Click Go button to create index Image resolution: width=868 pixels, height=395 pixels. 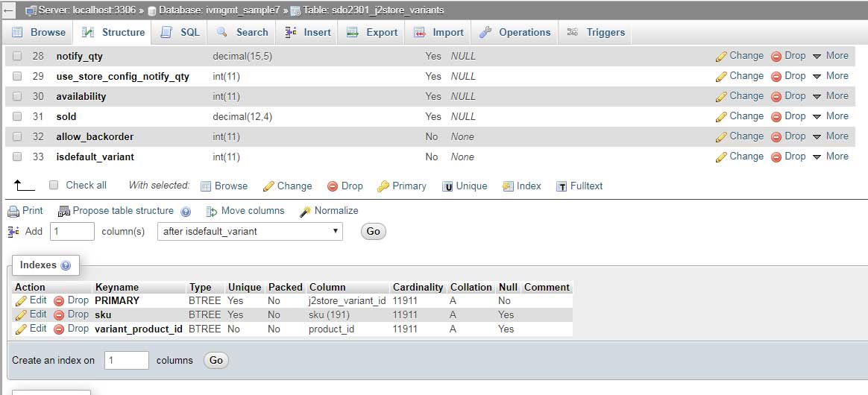[x=216, y=360]
